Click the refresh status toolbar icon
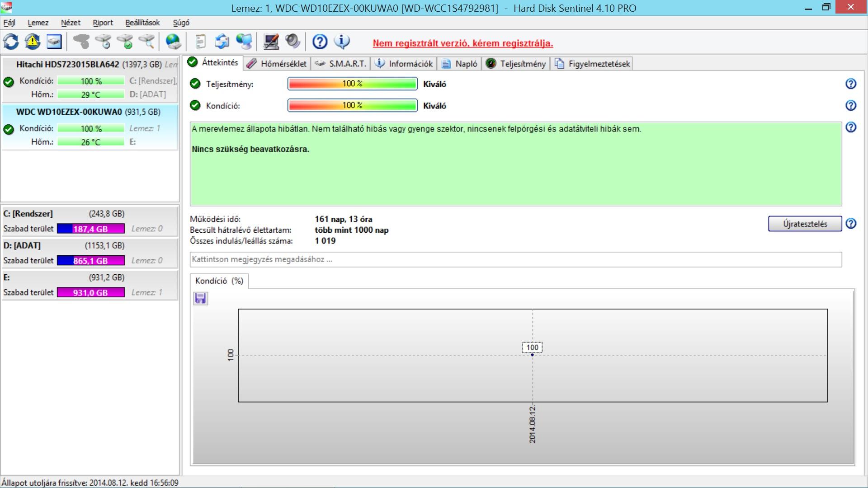The height and width of the screenshot is (488, 868). 11,42
